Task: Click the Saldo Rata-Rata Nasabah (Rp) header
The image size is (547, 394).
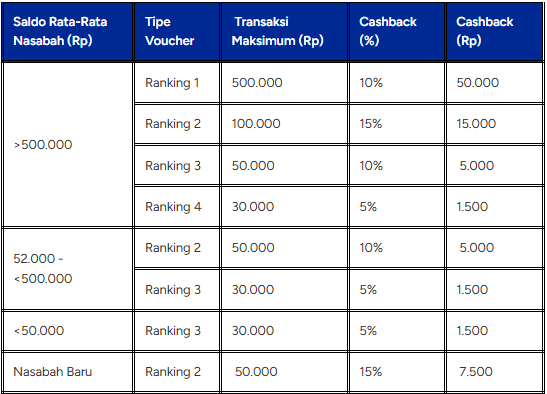Action: click(x=67, y=31)
